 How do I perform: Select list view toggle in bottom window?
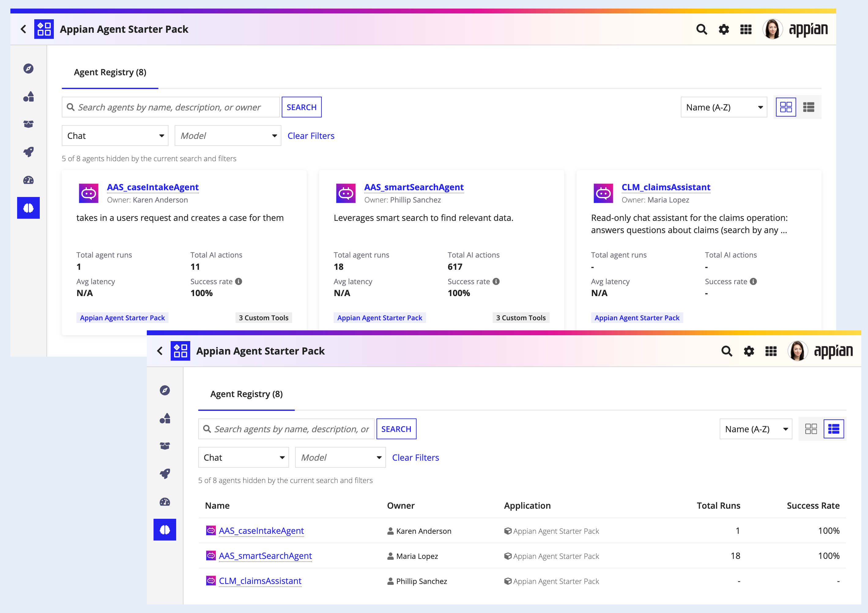[834, 429]
